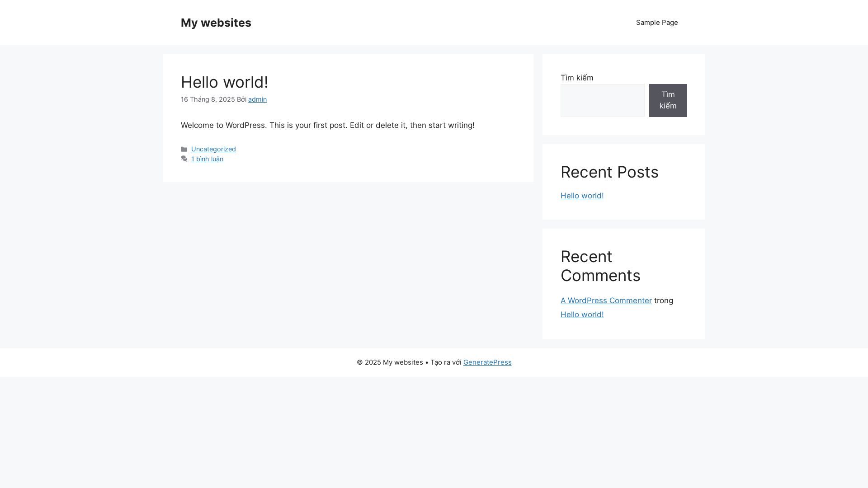This screenshot has height=488, width=868.
Task: Open the My websites site title
Action: 216,23
